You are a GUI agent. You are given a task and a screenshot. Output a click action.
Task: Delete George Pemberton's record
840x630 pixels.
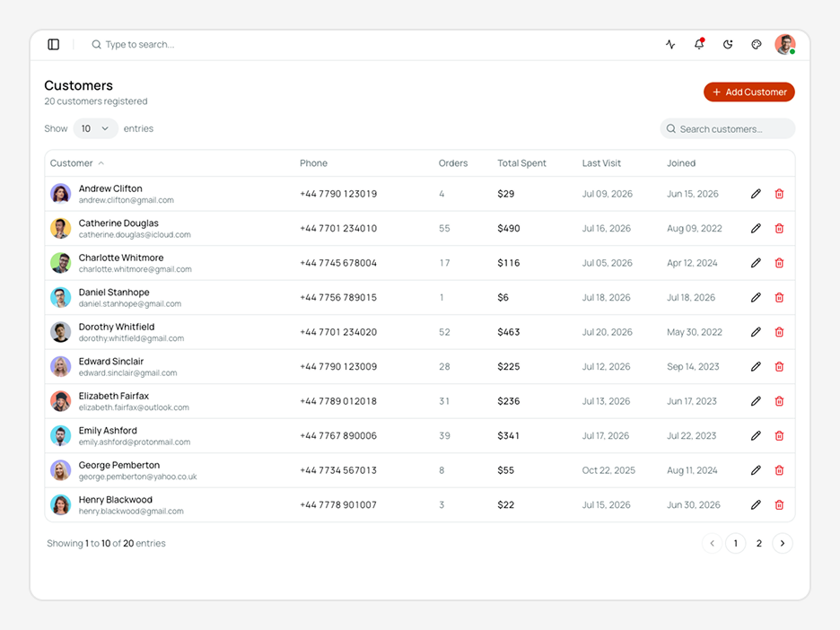(780, 470)
